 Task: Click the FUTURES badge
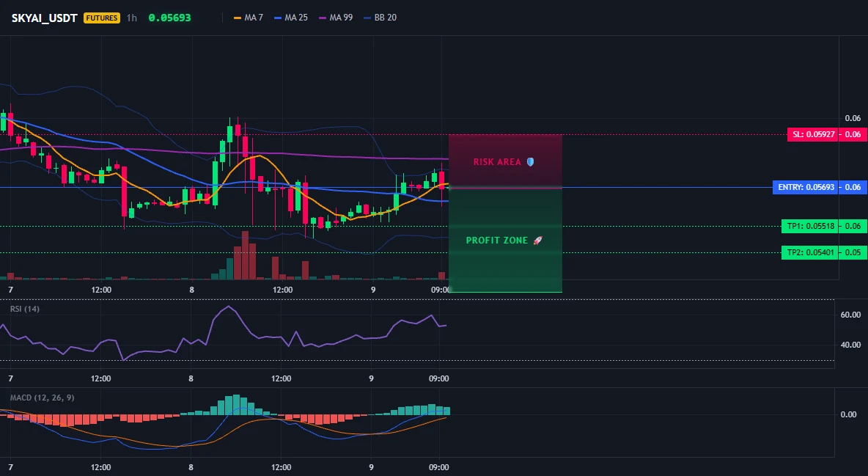(x=101, y=18)
